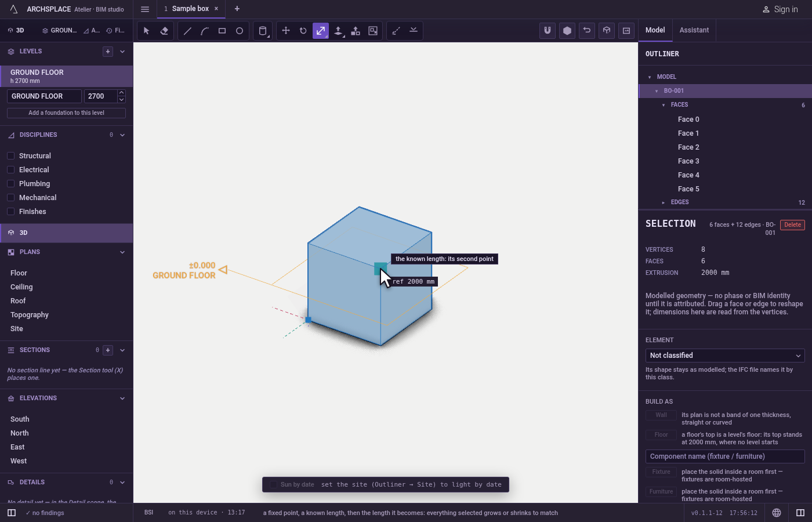The width and height of the screenshot is (812, 522).
Task: Select Face 3 in the outliner
Action: click(725, 161)
